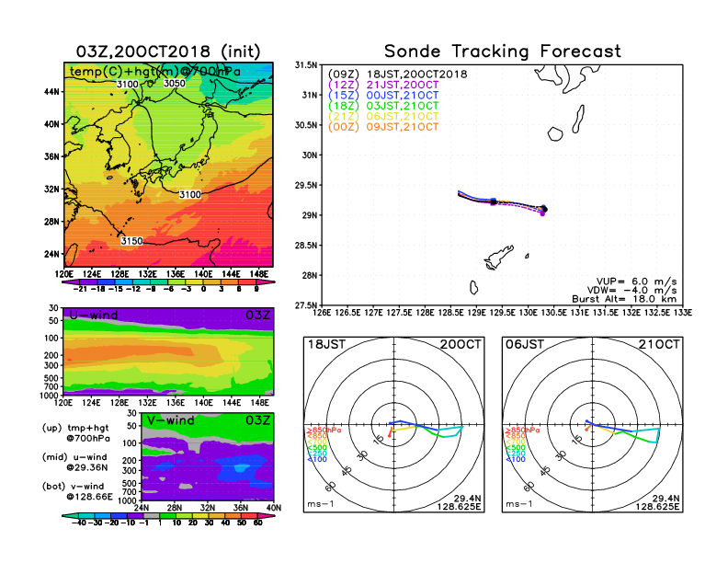Click the "Sonde Tracking Forecast" title
The image size is (728, 563).
[502, 52]
